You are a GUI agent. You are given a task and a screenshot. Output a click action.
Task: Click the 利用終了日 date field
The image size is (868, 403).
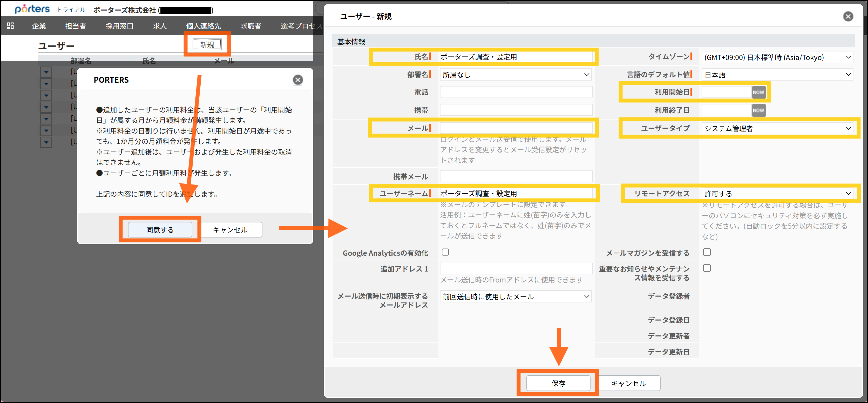point(726,110)
